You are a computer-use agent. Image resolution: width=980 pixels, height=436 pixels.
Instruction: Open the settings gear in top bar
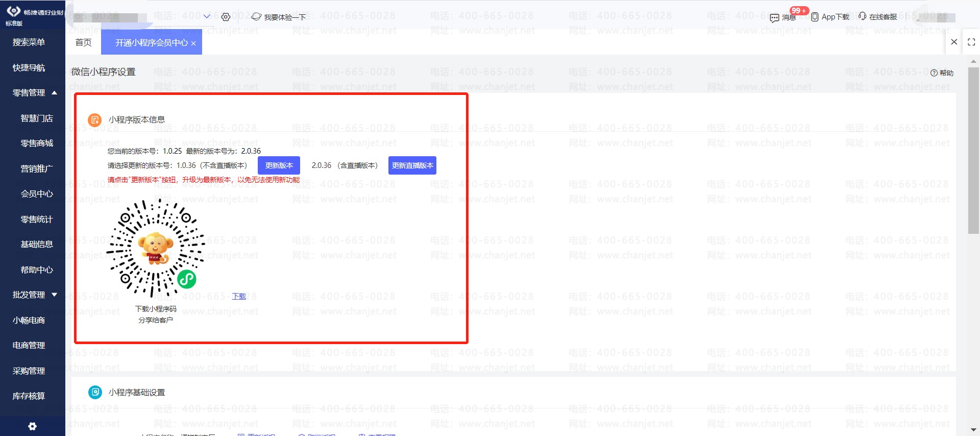226,17
